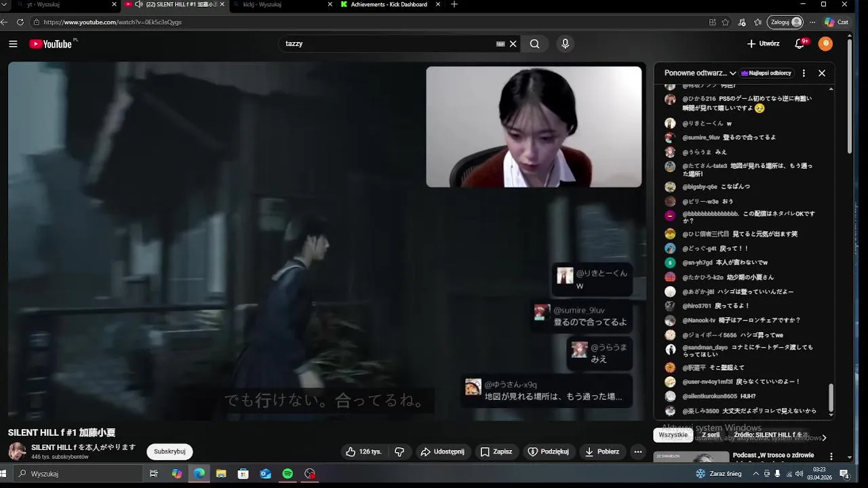This screenshot has width=868, height=488.
Task: Click chat message from @Nanook-tv
Action: (x=742, y=321)
